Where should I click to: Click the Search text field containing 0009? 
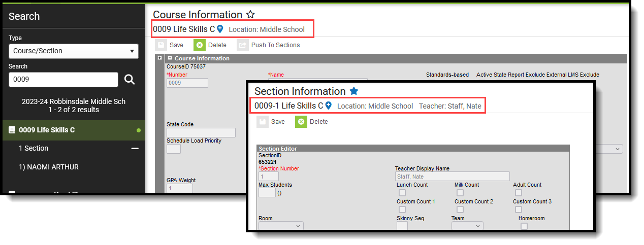click(x=63, y=79)
